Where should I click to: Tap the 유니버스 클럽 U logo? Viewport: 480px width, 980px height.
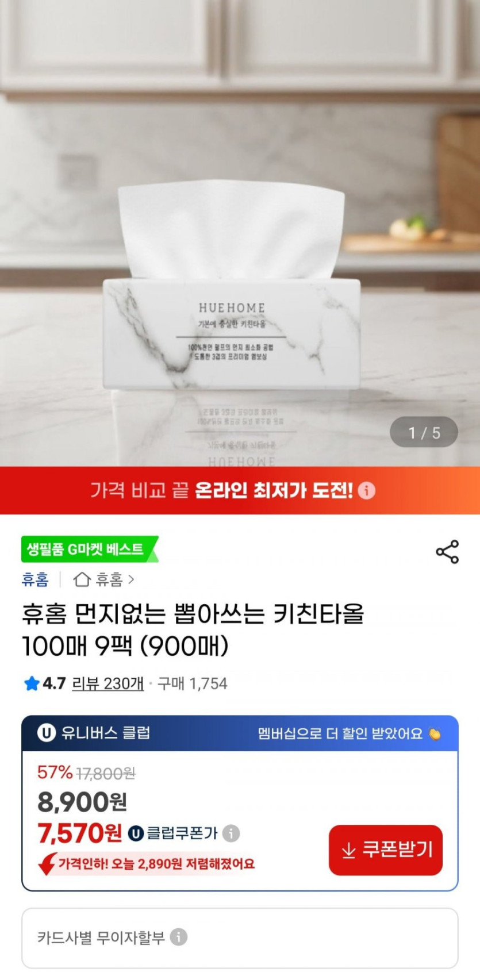(46, 733)
